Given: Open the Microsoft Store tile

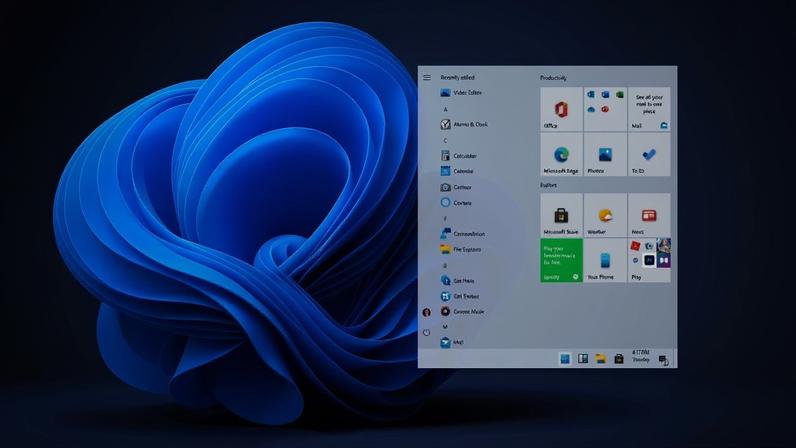Looking at the screenshot, I should [x=561, y=215].
